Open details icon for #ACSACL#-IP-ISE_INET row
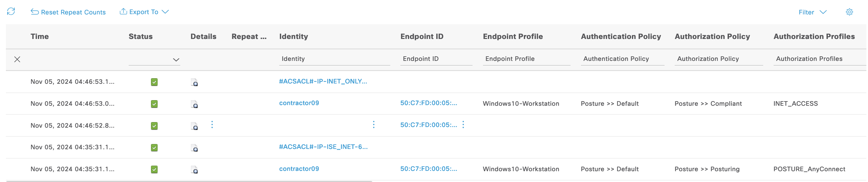The image size is (868, 182). tap(194, 148)
